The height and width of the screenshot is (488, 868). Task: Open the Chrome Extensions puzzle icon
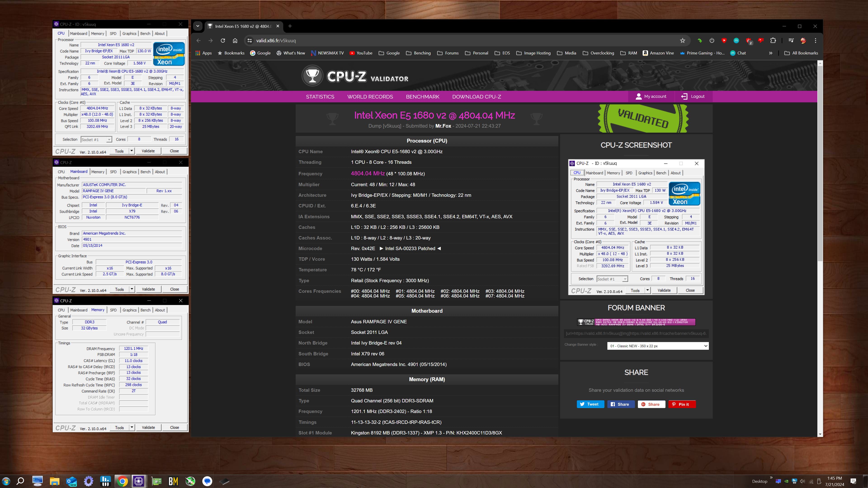(x=773, y=40)
